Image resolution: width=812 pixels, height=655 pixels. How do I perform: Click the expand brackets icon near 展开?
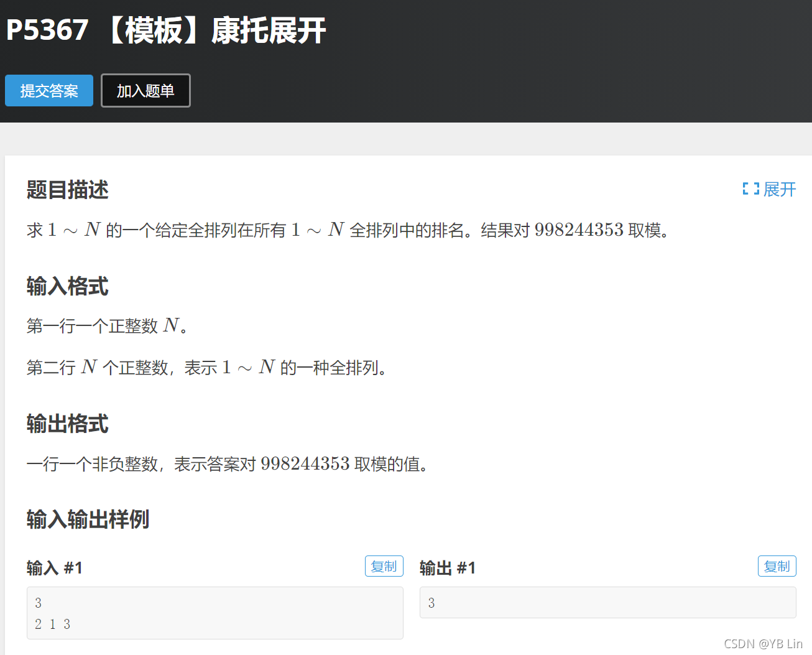750,189
